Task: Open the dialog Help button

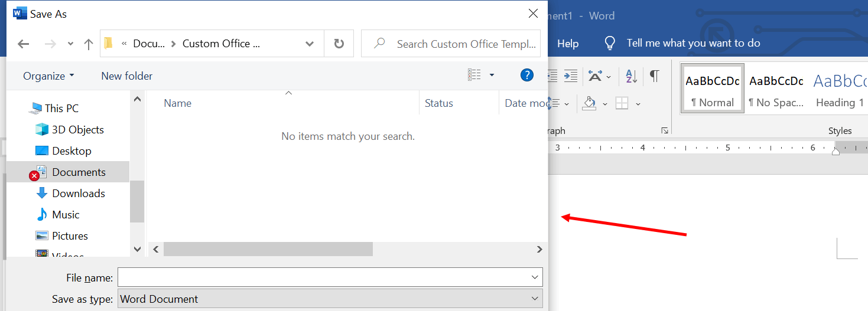Action: pos(527,75)
